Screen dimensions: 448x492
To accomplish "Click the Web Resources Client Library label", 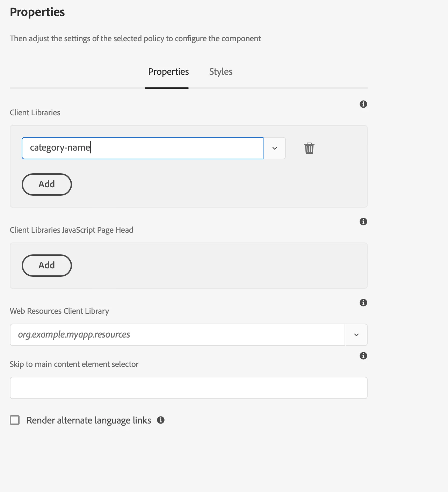I will (x=59, y=311).
